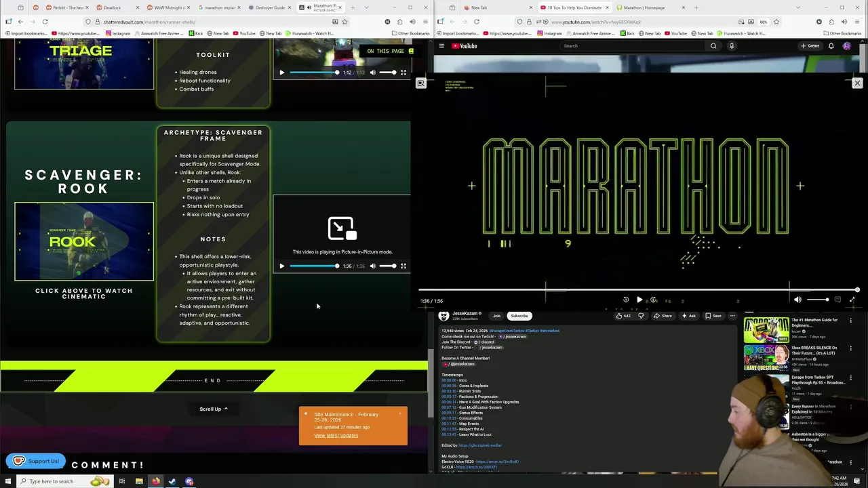Open YouTube Create menu

(810, 46)
